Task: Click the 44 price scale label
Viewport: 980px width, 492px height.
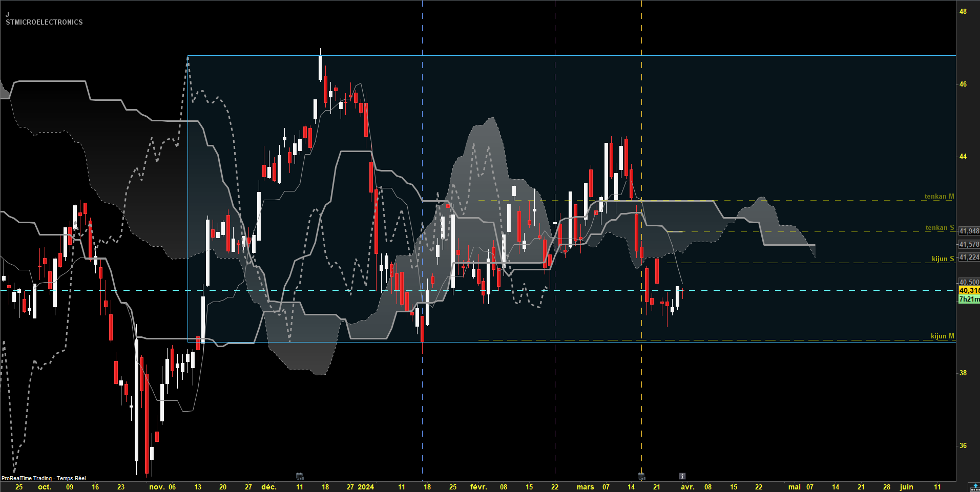Action: tap(963, 156)
